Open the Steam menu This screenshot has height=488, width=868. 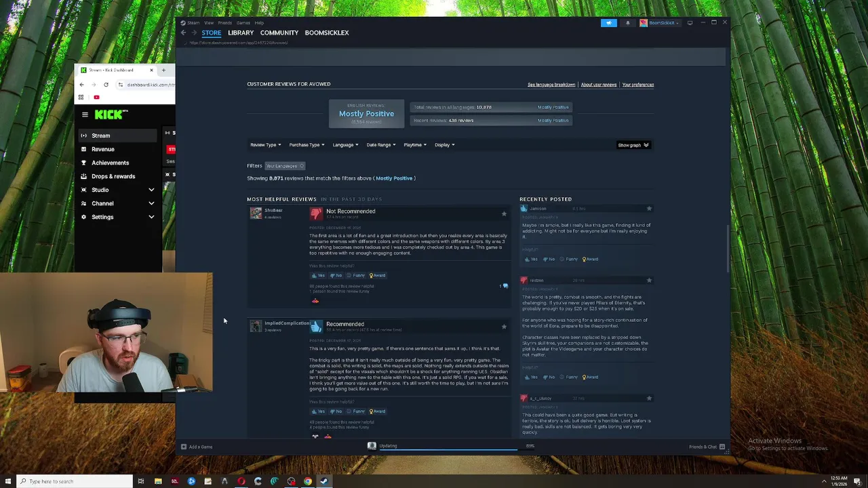point(193,23)
